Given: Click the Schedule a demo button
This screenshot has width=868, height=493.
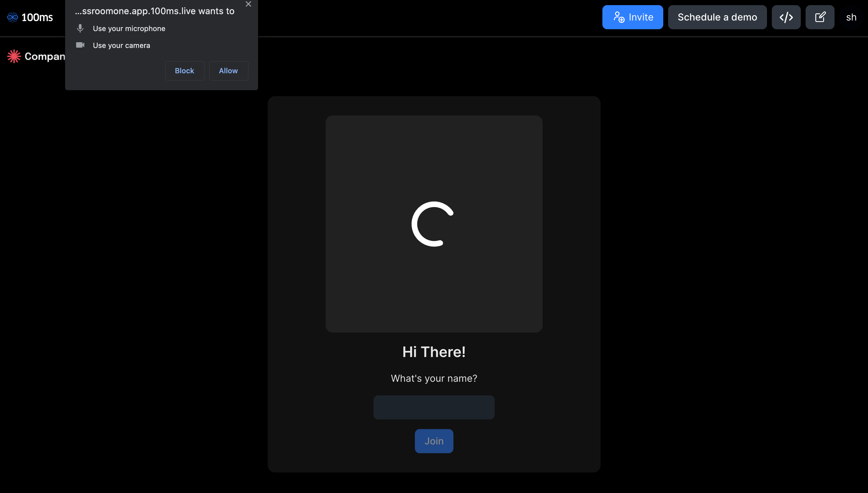Looking at the screenshot, I should [717, 17].
